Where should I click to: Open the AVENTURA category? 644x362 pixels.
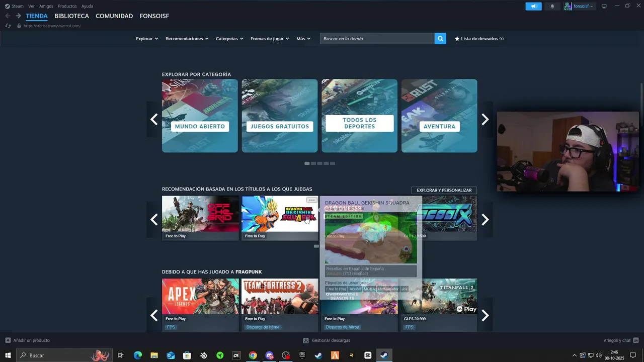pos(439,116)
